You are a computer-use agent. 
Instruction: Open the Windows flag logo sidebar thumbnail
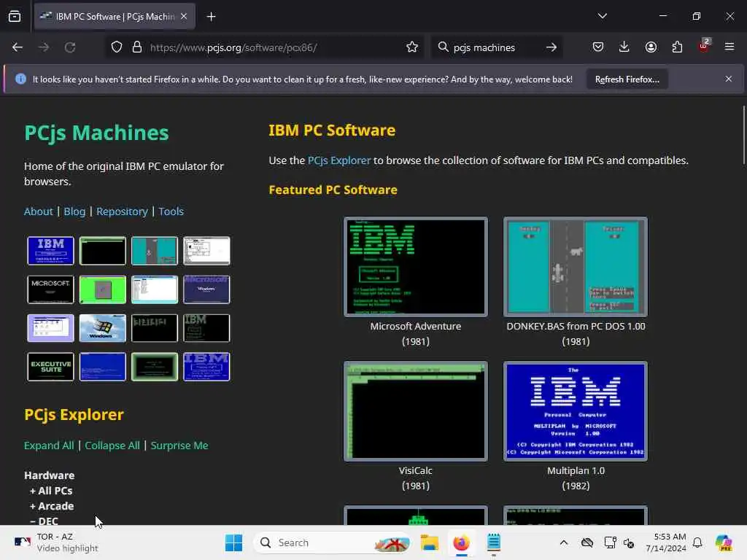(x=102, y=327)
